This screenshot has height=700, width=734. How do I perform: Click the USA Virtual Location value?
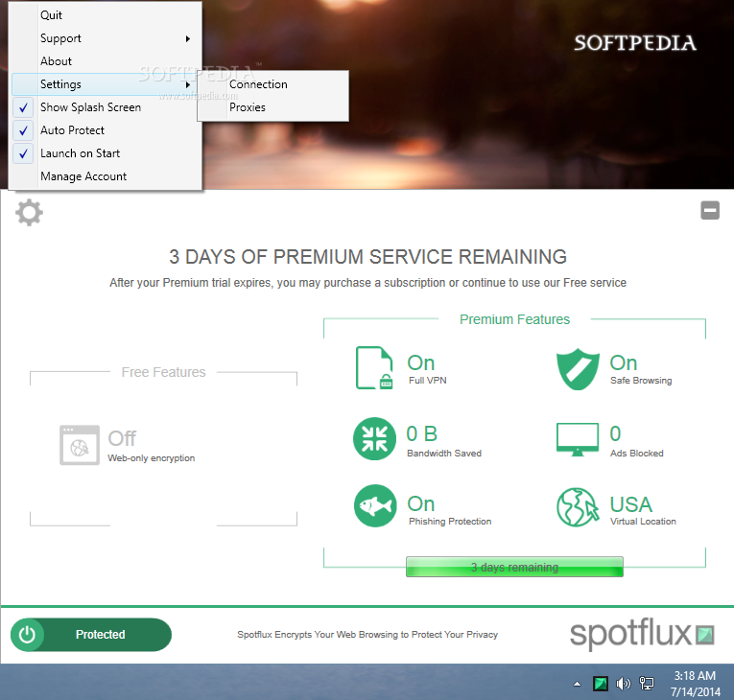point(631,504)
